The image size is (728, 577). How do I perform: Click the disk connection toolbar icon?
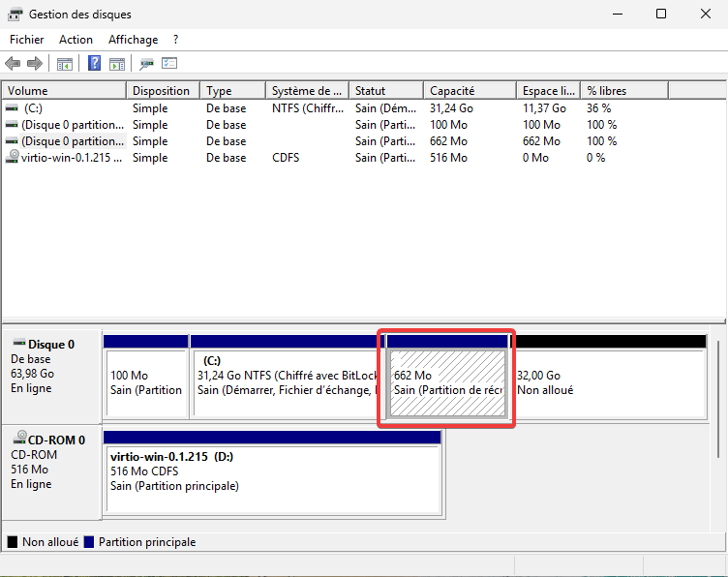click(147, 64)
